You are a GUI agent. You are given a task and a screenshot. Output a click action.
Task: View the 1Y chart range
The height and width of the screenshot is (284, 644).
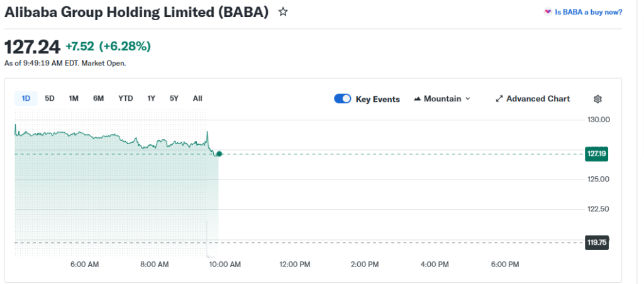152,98
